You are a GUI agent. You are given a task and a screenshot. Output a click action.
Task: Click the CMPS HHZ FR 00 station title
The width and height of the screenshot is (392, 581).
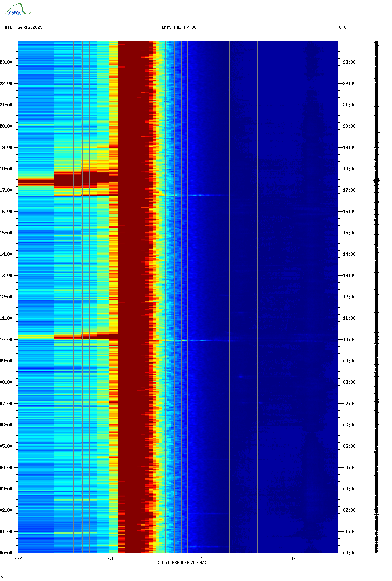pos(179,27)
